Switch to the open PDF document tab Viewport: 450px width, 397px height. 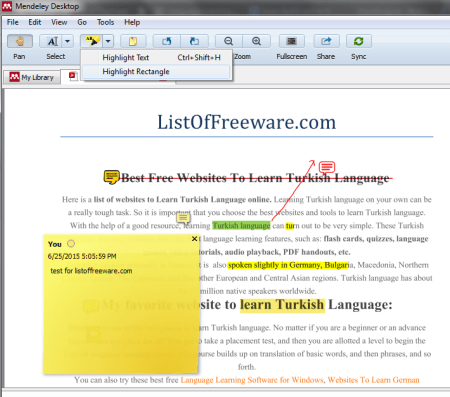[73, 76]
